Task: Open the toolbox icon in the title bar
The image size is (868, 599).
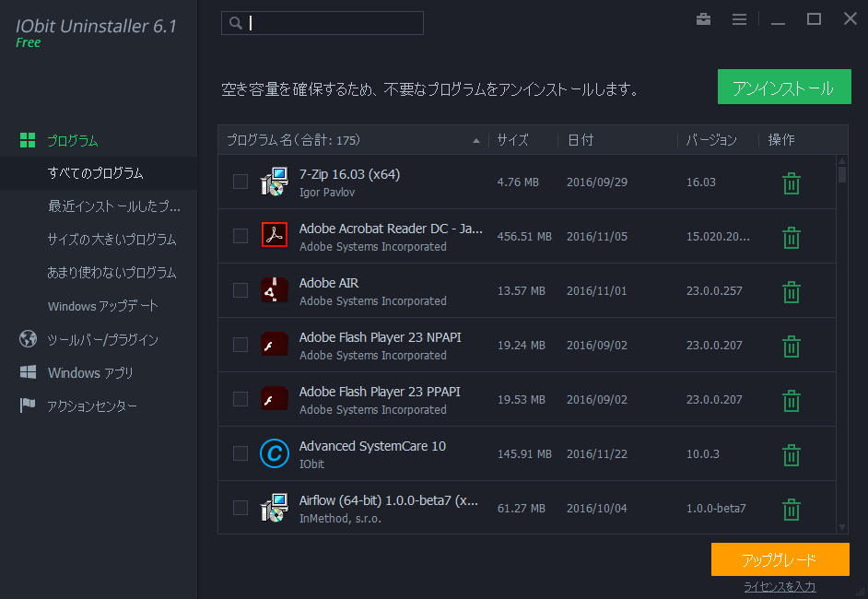Action: (703, 18)
